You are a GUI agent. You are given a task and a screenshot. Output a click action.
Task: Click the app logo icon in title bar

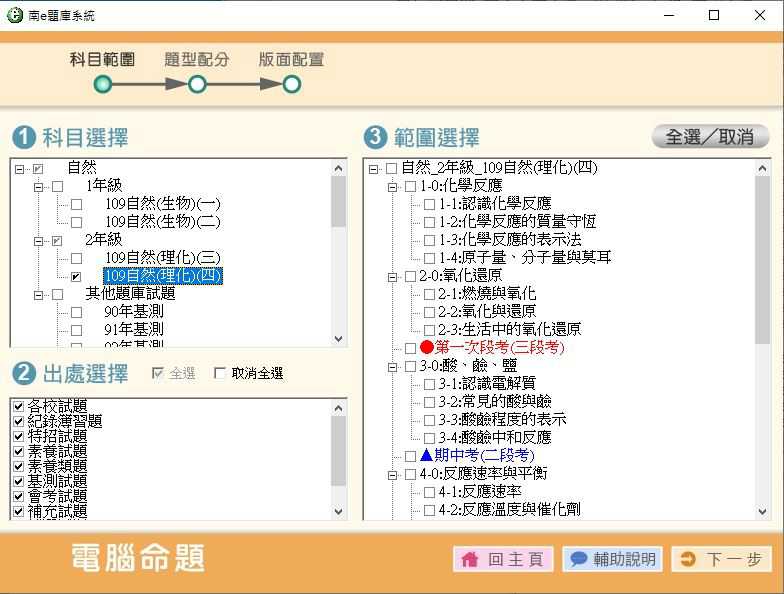(x=15, y=16)
